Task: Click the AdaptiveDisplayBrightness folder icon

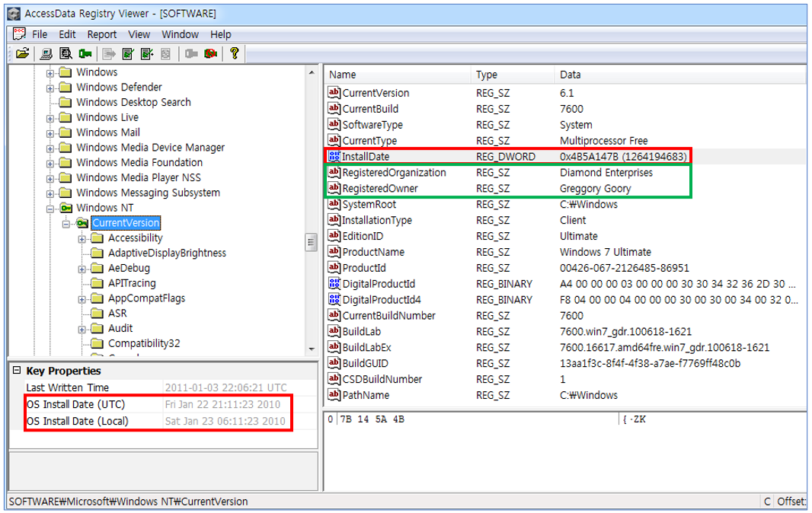Action: point(97,253)
